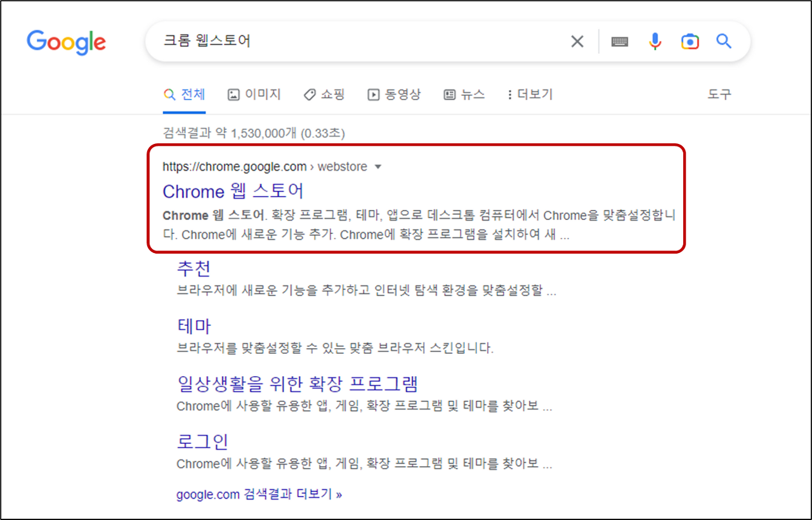Click the Google logo
This screenshot has height=520, width=812.
67,42
